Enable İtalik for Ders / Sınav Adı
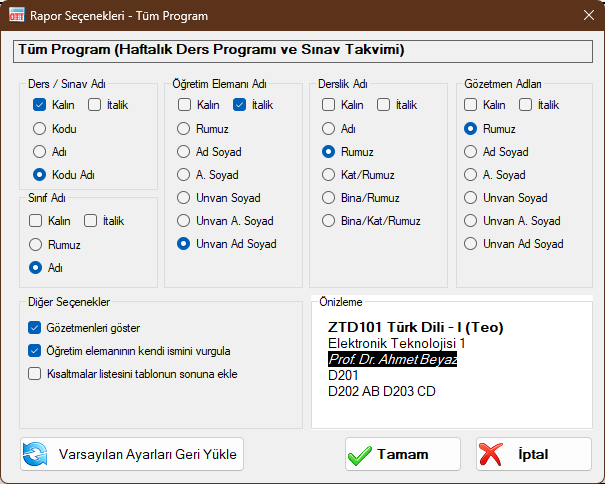605x484 pixels. (95, 105)
